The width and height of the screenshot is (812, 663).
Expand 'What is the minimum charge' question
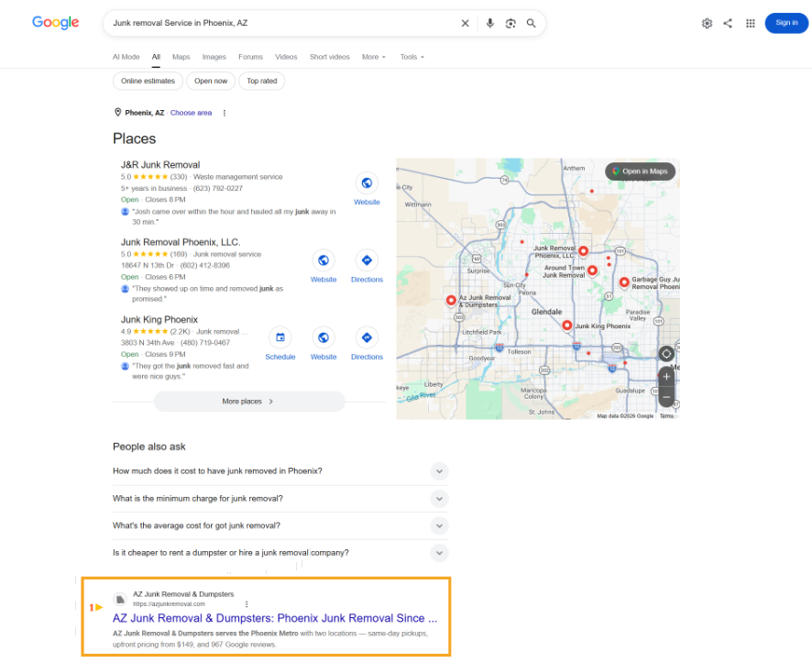coord(439,499)
